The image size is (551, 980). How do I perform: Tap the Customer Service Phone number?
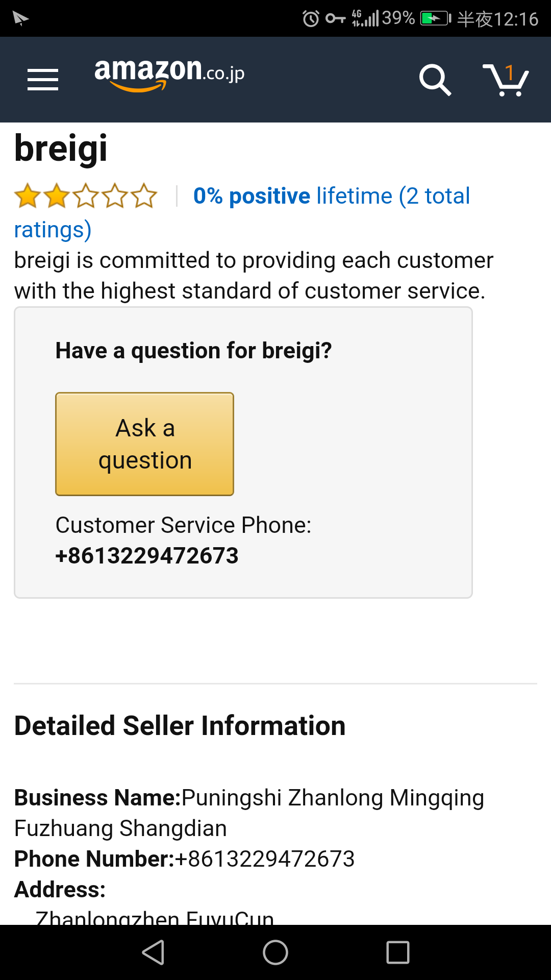pos(147,556)
